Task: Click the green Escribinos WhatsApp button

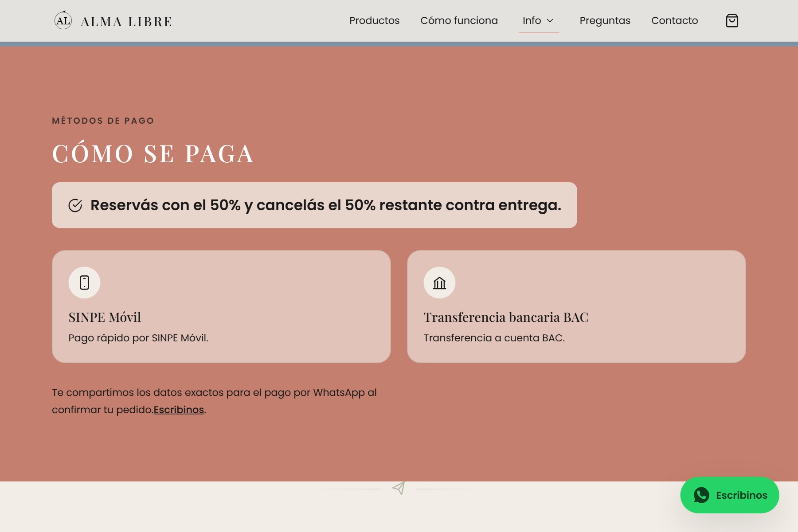Action: [x=730, y=495]
